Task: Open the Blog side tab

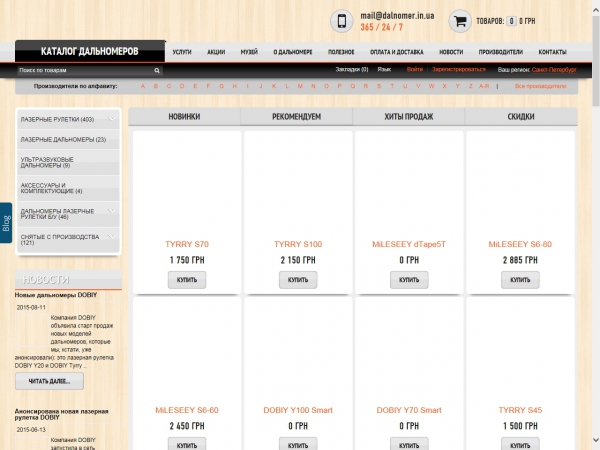Action: point(6,223)
